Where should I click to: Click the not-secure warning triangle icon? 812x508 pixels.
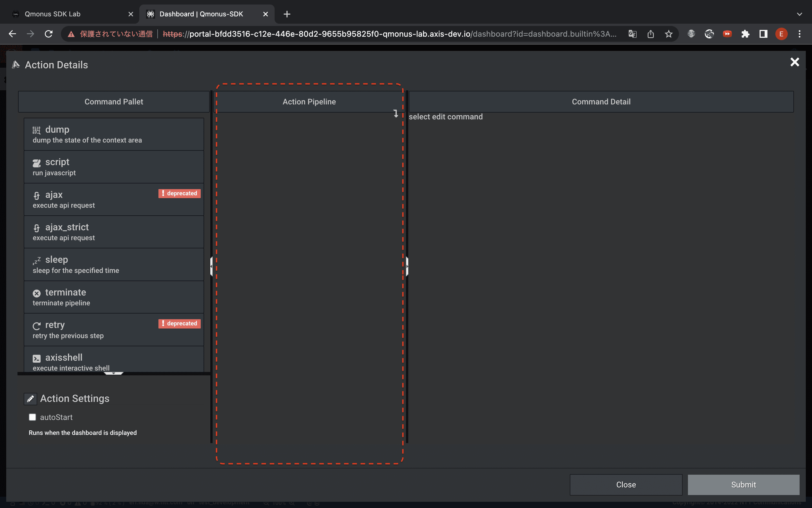coord(71,34)
